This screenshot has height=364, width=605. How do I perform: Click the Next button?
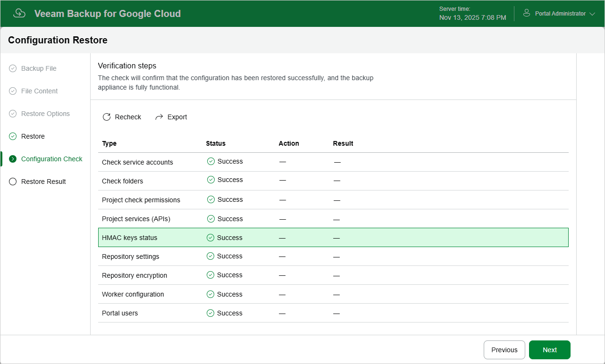click(x=550, y=350)
